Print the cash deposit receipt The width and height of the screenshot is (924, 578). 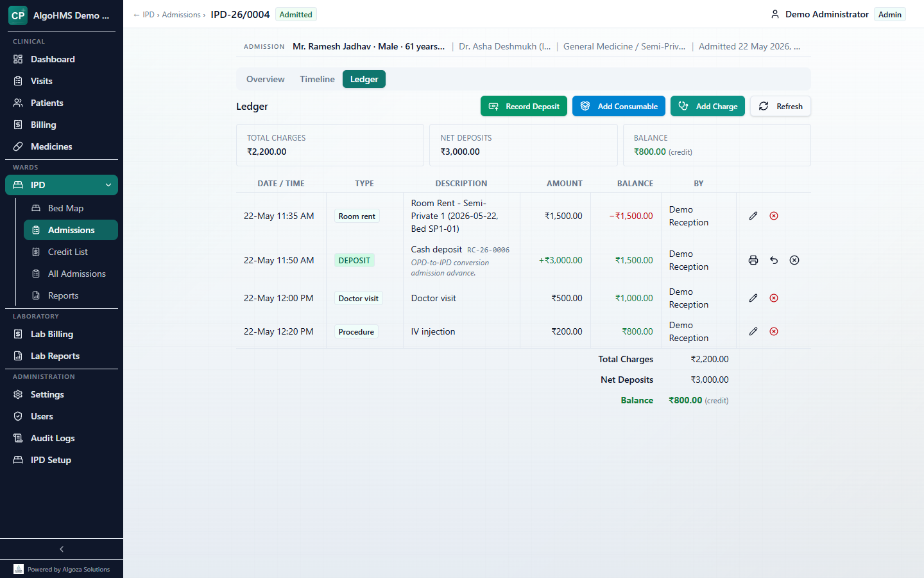coord(753,260)
